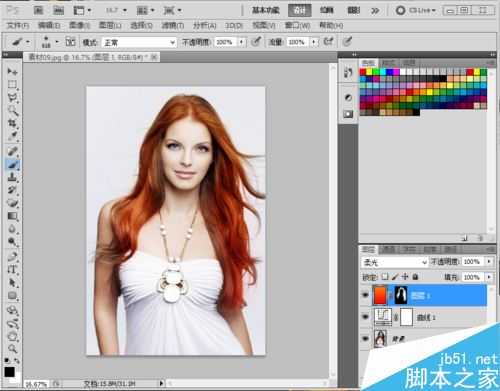The width and height of the screenshot is (500, 391).
Task: Open the Arrange Documents dropdown
Action: pyautogui.click(x=146, y=10)
